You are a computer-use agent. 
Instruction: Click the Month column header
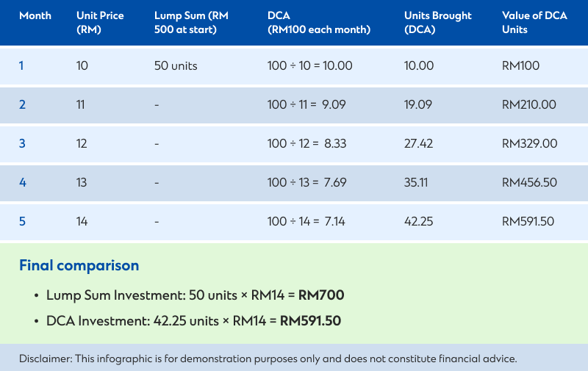(x=35, y=15)
